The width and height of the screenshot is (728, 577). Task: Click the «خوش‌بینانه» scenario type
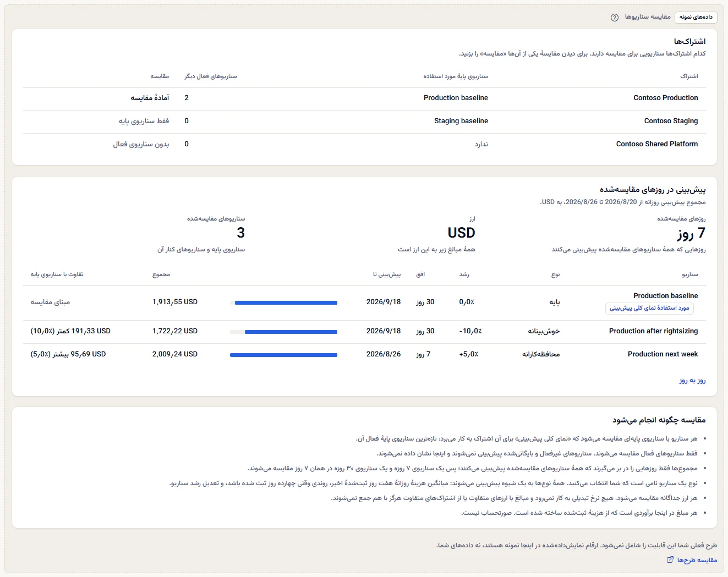tap(544, 331)
